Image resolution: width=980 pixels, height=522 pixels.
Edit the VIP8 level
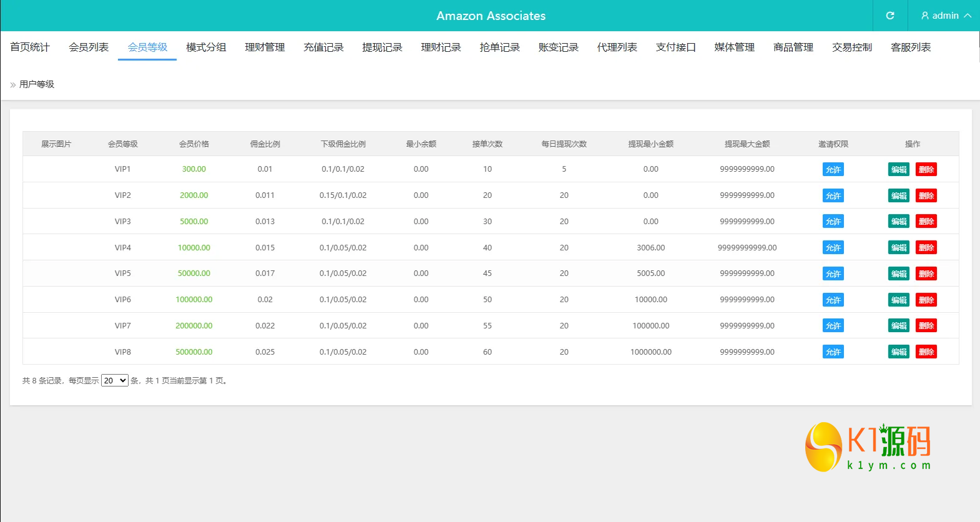tap(899, 352)
